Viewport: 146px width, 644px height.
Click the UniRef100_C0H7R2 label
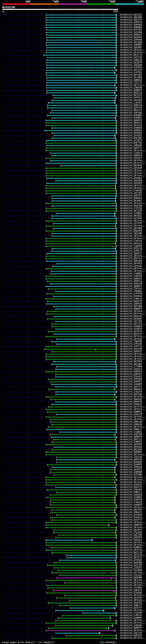click(x=131, y=191)
